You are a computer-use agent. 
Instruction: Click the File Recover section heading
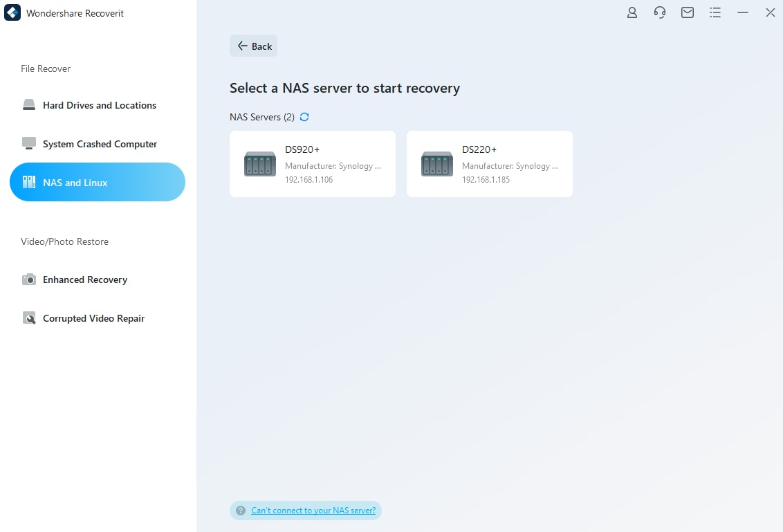46,68
